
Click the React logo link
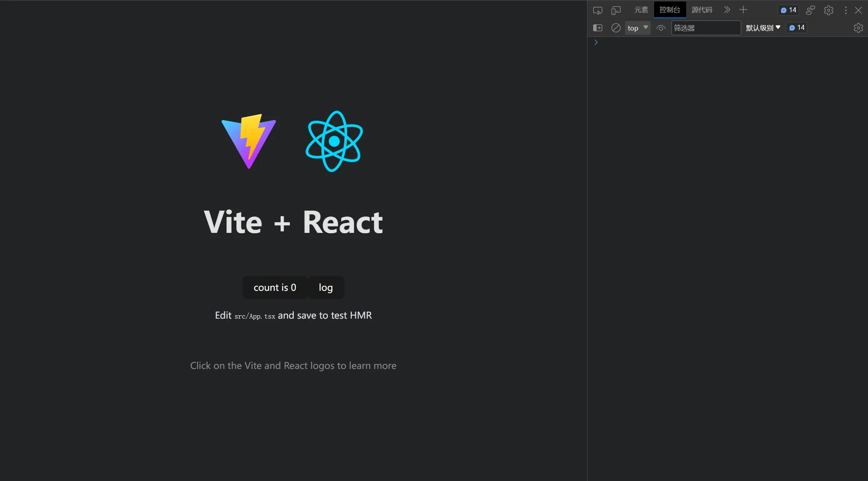334,141
